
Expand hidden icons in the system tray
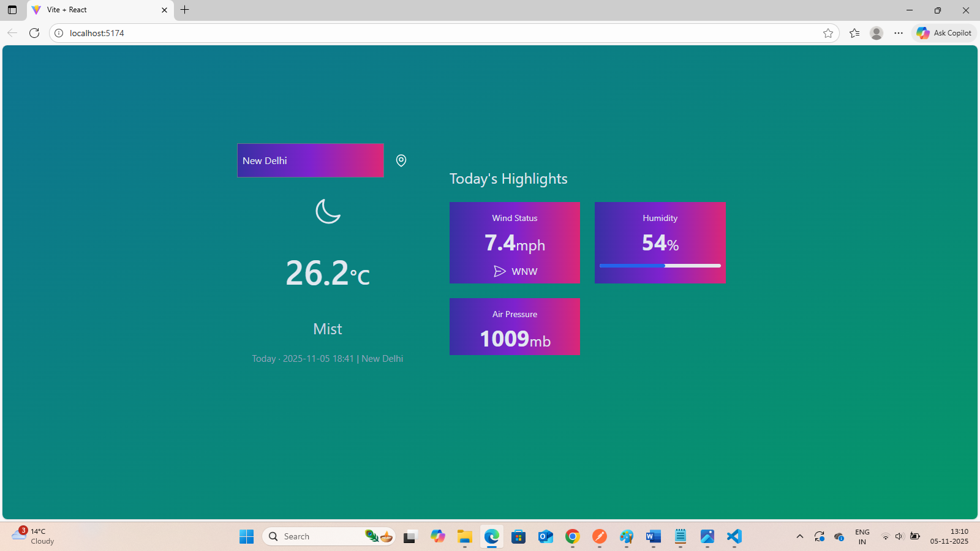[x=800, y=536]
